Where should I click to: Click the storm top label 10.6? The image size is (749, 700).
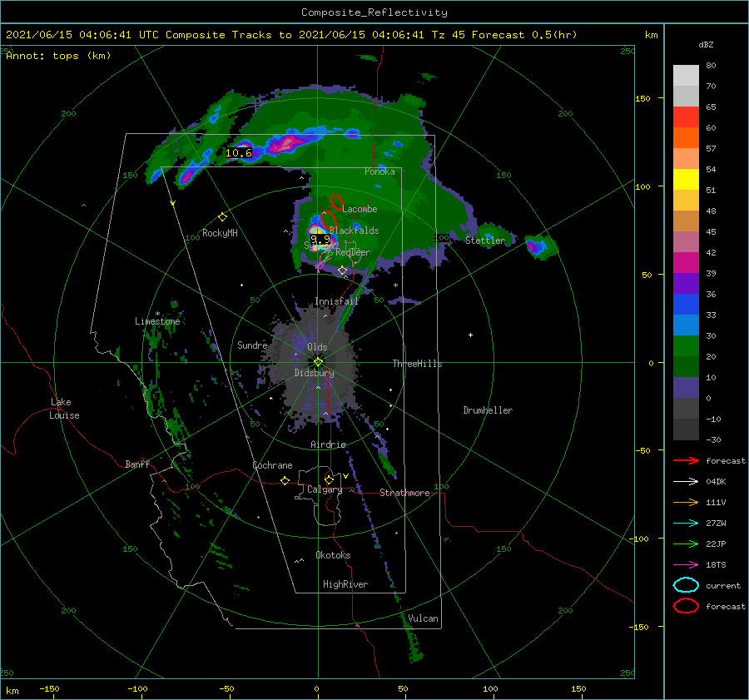(238, 153)
